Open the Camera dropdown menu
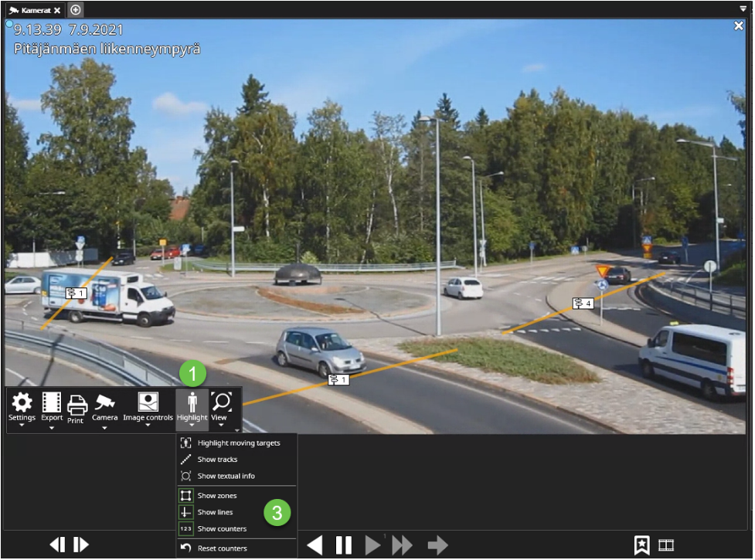Viewport: 755px width, 560px height. tap(104, 408)
